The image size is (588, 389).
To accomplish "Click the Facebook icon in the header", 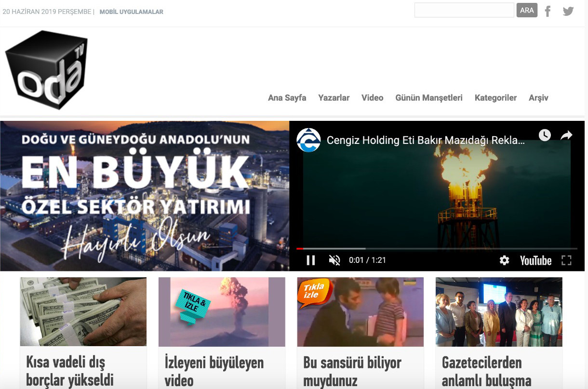I will point(548,10).
